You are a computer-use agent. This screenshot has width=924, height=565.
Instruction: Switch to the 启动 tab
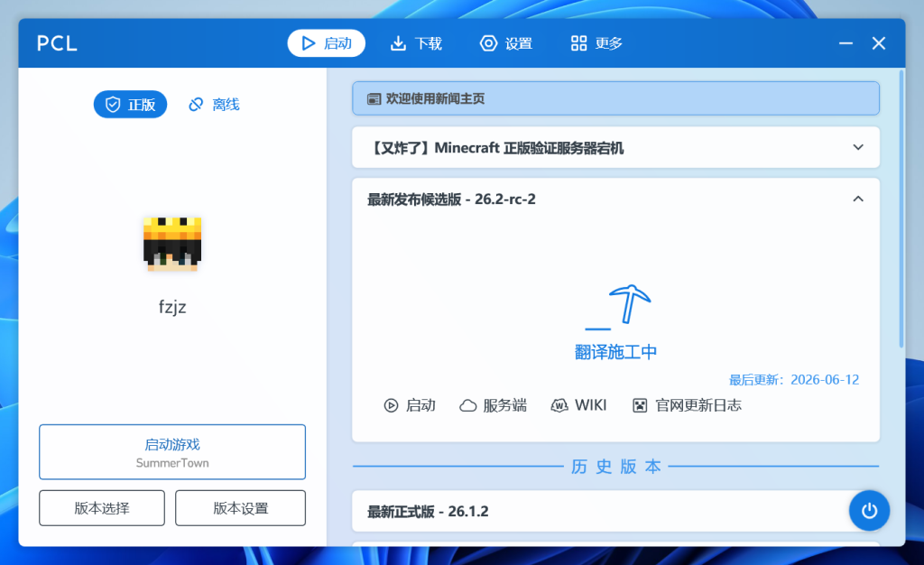[x=326, y=43]
